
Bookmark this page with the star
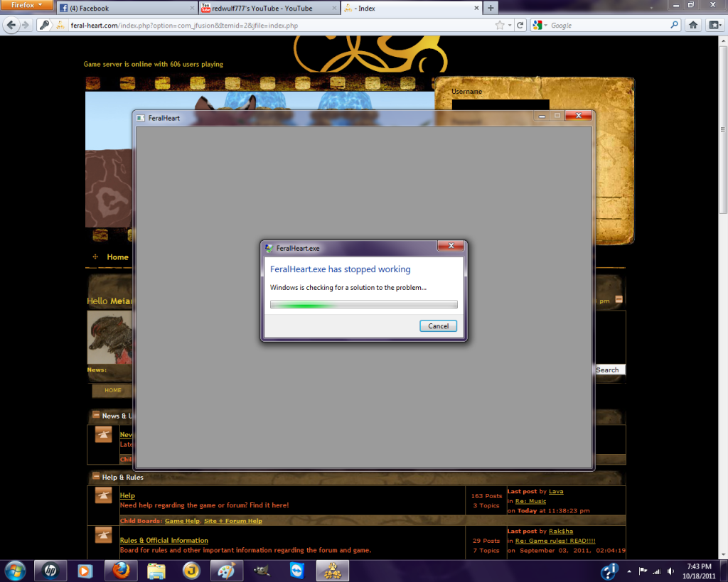coord(500,26)
